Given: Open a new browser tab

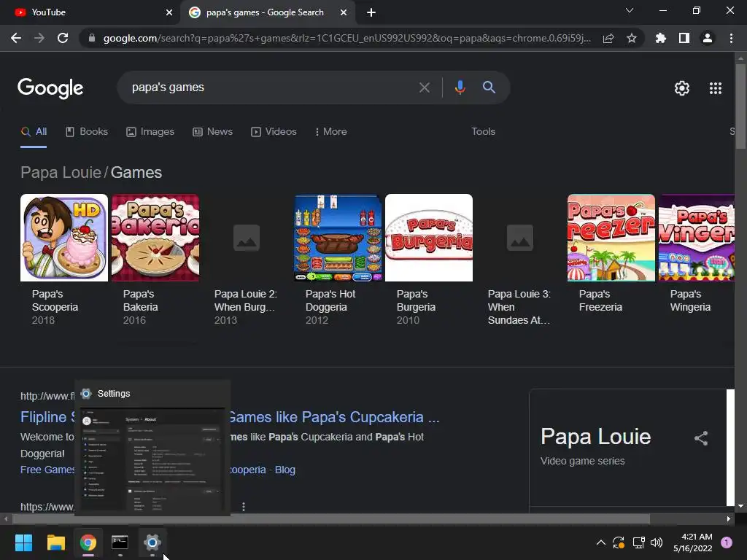Looking at the screenshot, I should pyautogui.click(x=371, y=12).
